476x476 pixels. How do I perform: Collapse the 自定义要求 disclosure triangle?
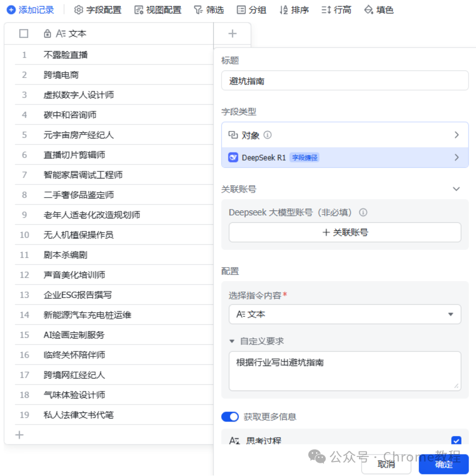tap(232, 341)
